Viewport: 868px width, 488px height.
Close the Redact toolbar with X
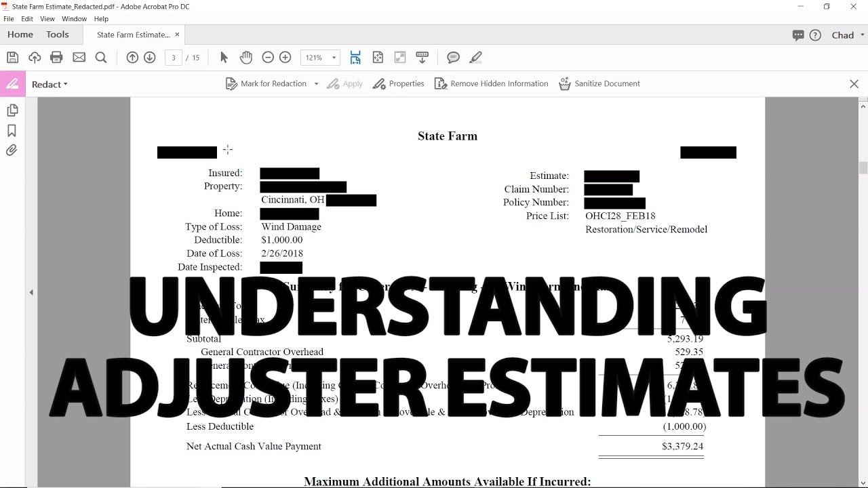854,84
